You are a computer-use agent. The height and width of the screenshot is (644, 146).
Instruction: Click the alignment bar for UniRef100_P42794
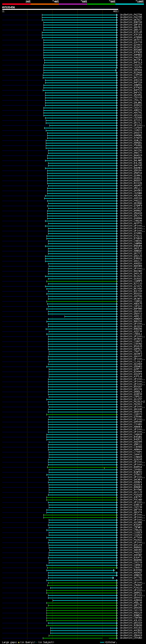point(80,15)
